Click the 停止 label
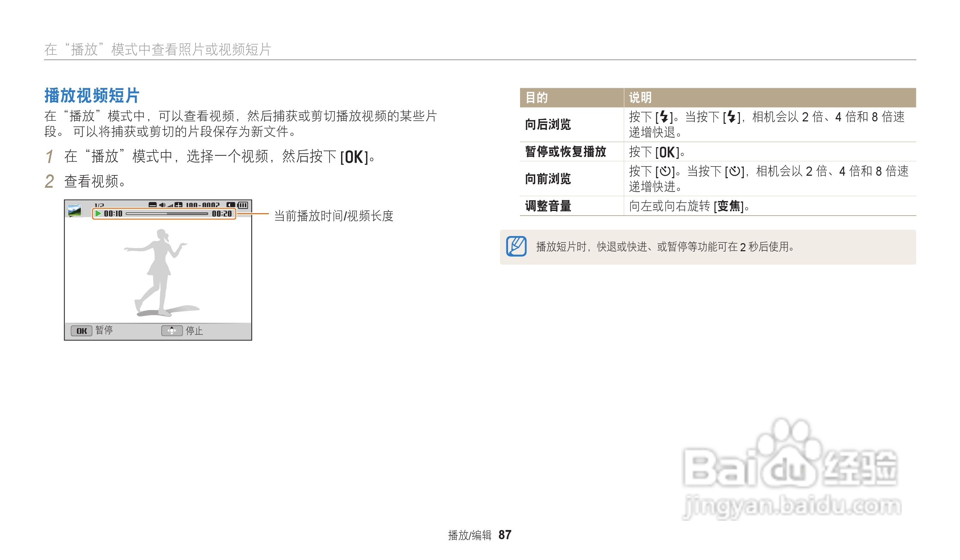The image size is (960, 560). click(194, 330)
